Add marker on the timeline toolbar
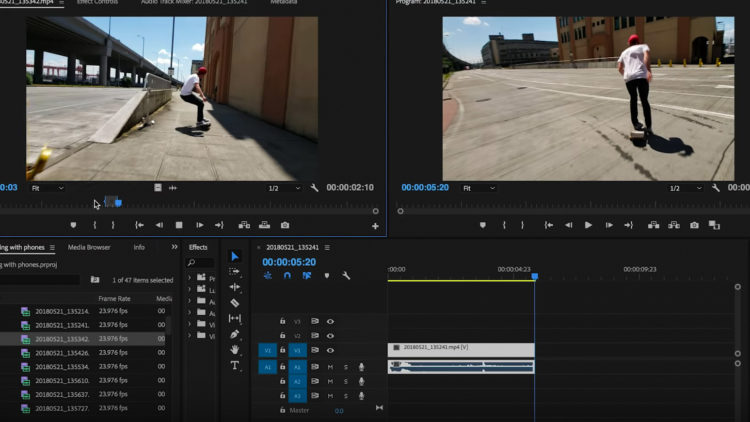 [327, 276]
